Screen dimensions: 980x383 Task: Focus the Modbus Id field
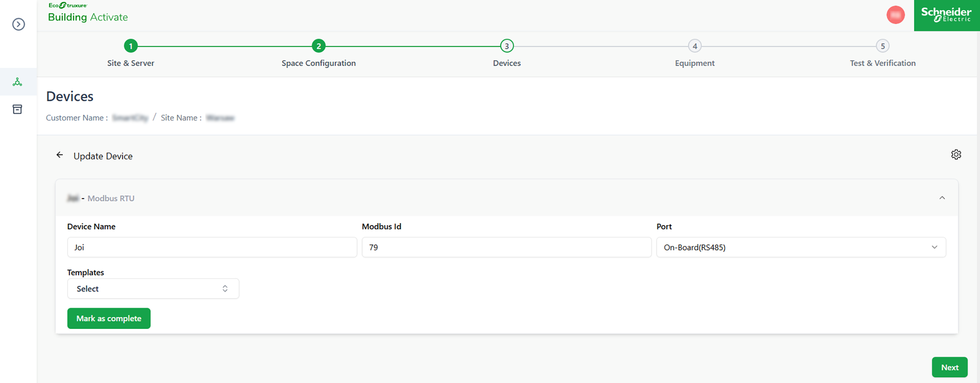(x=506, y=247)
